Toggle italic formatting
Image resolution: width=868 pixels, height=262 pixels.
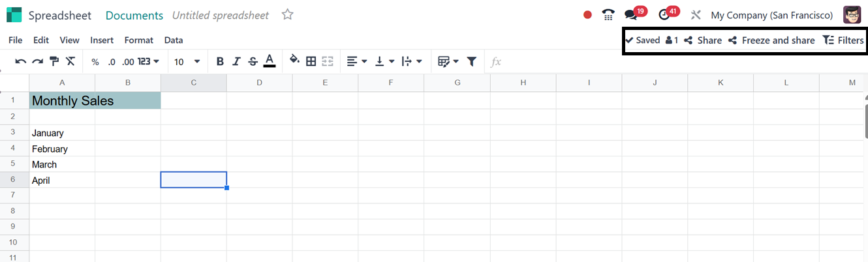pos(236,61)
